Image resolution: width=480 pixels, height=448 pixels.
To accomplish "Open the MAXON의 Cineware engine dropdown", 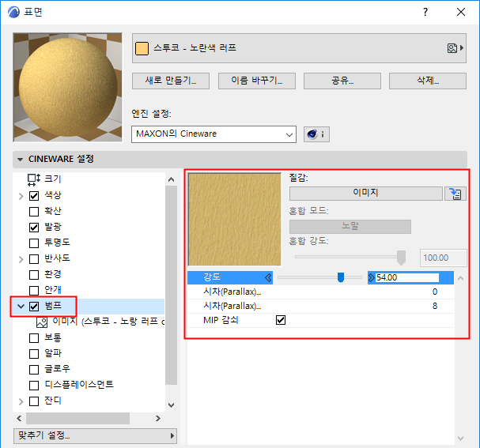I will click(214, 134).
